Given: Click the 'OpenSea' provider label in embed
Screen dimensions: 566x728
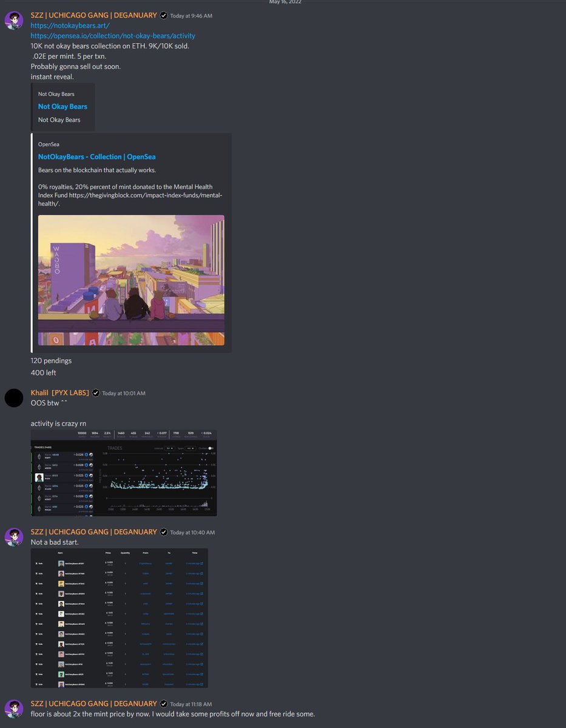Looking at the screenshot, I should (x=50, y=144).
